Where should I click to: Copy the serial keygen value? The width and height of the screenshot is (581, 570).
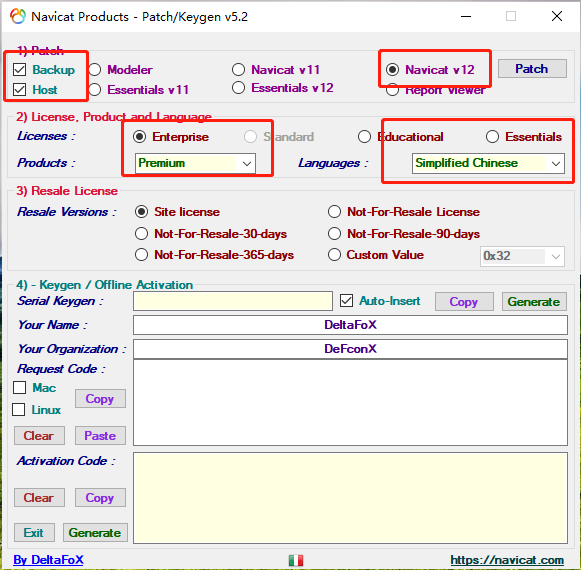tap(464, 302)
